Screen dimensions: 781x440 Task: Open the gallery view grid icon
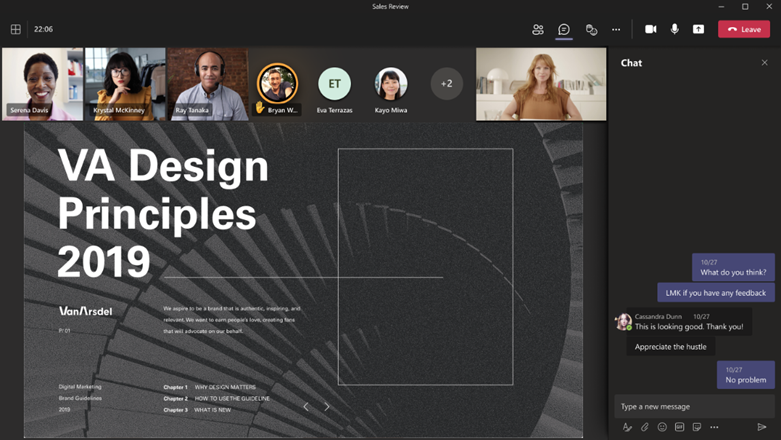[x=15, y=29]
